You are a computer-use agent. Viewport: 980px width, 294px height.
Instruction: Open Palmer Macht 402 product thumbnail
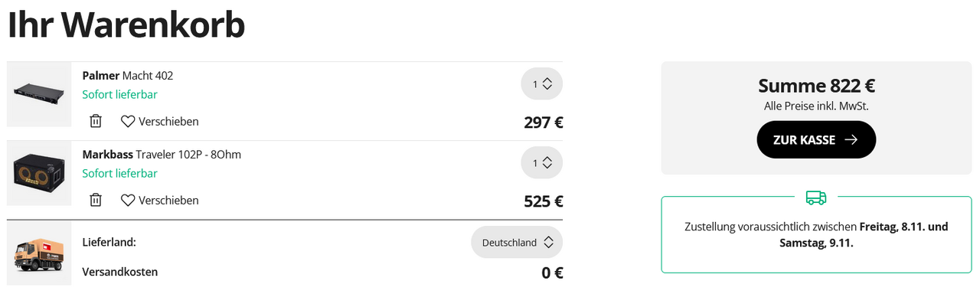click(x=39, y=94)
